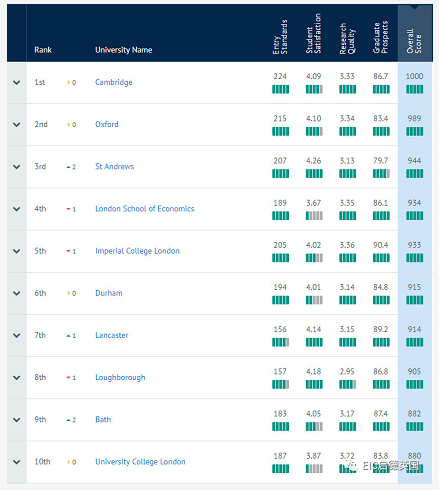Click Durham Student Satisfaction rating bar
The image size is (439, 490).
314,300
